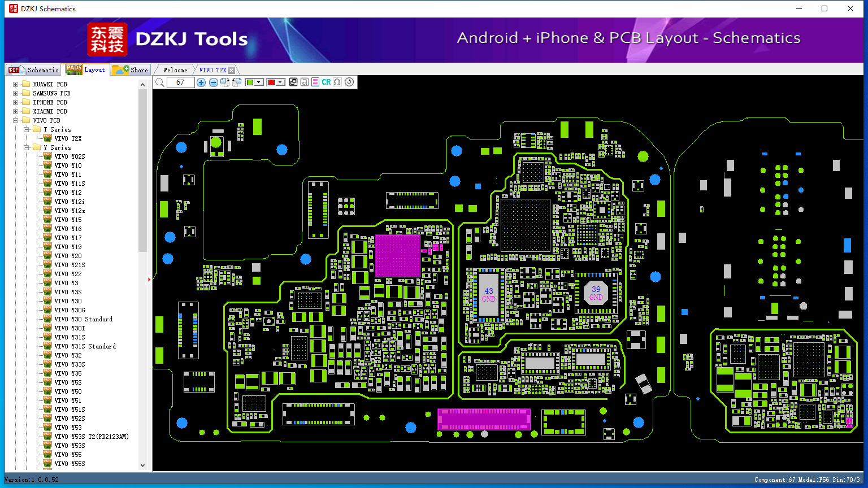Expand the SAMSUNG PCB folder
The image size is (868, 488).
tap(16, 93)
